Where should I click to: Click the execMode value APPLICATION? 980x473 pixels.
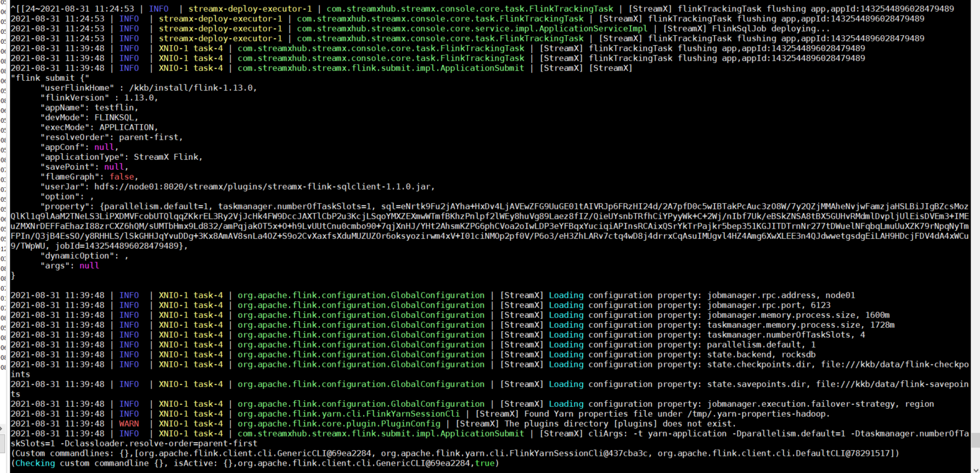[x=127, y=127]
